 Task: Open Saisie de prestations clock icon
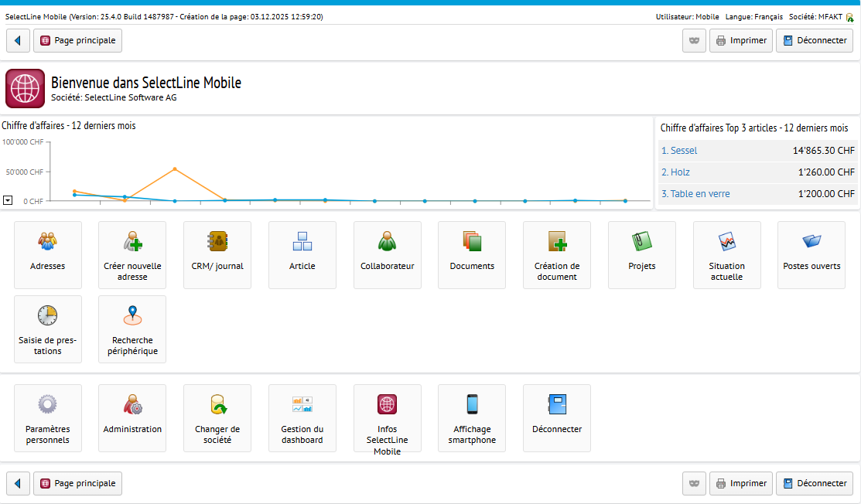pyautogui.click(x=48, y=315)
